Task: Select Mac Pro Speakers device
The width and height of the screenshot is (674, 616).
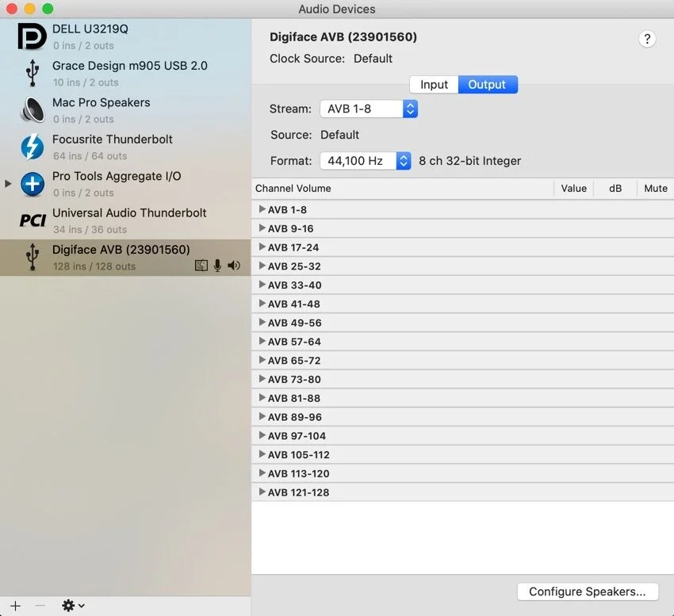Action: point(125,110)
